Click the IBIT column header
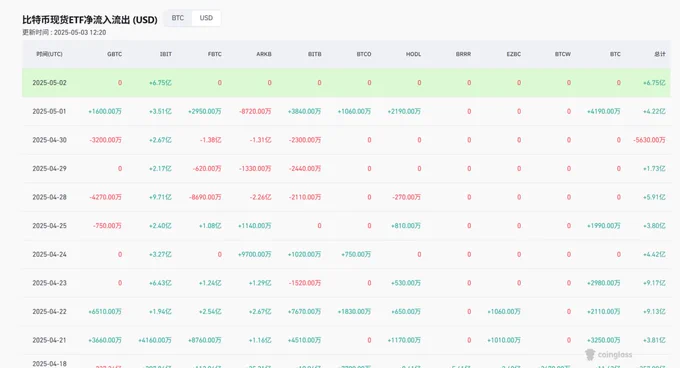 click(x=166, y=54)
